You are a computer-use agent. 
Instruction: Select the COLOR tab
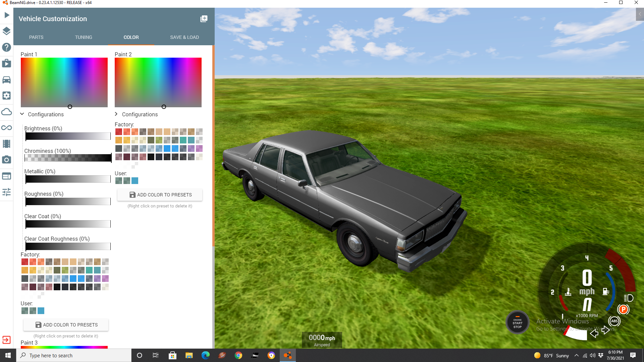pos(131,37)
